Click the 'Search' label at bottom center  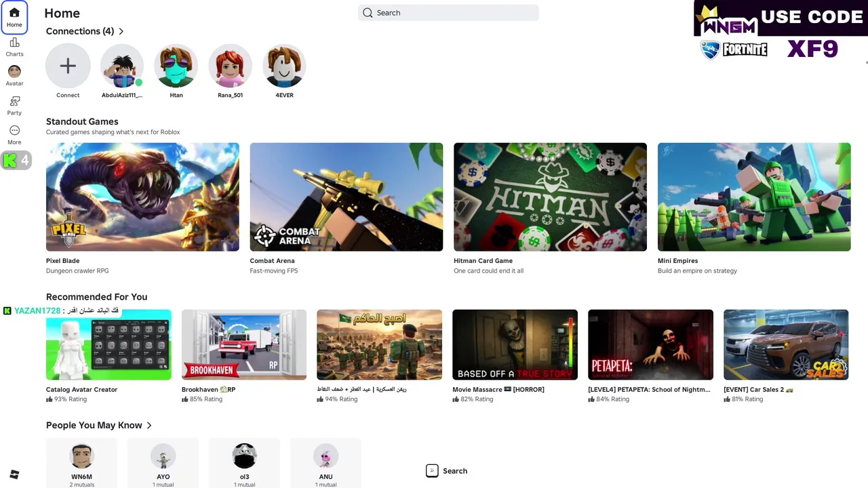click(x=455, y=471)
